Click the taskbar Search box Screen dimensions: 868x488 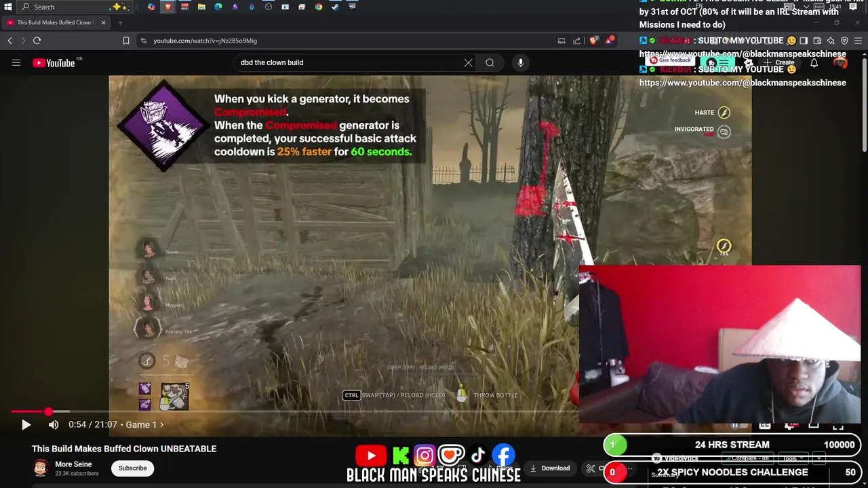pos(73,7)
